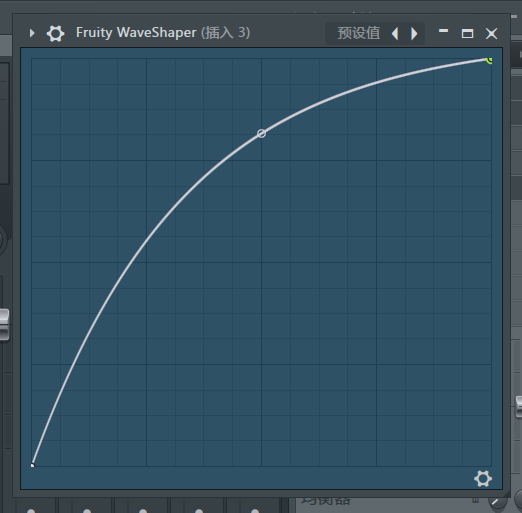522x513 pixels.
Task: Open the 预设值 presets selector
Action: [359, 33]
